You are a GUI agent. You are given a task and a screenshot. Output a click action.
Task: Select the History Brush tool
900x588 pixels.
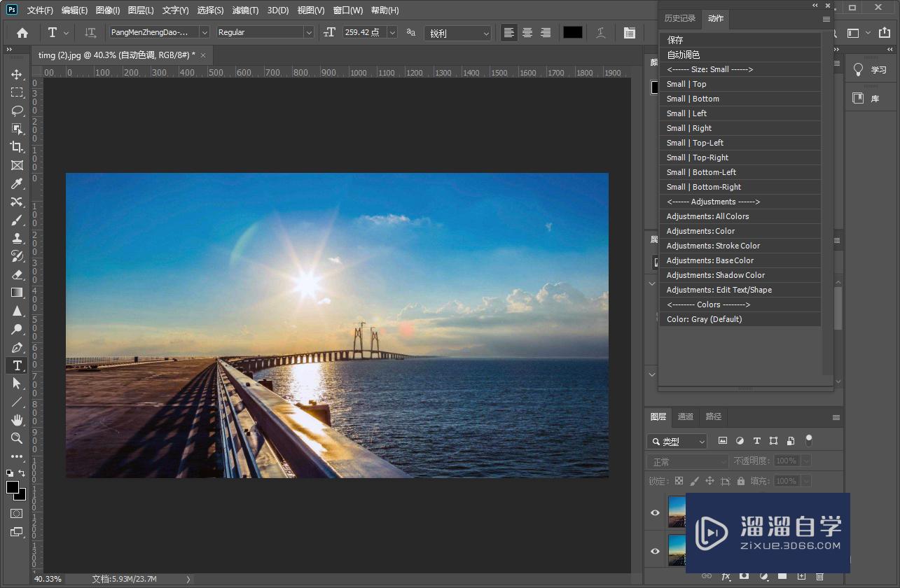pyautogui.click(x=17, y=256)
